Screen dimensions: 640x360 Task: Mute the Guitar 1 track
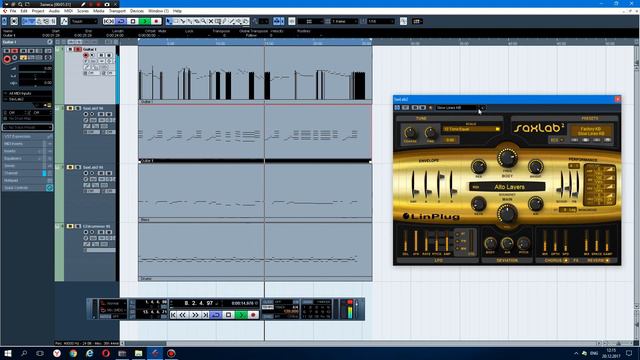(70, 49)
